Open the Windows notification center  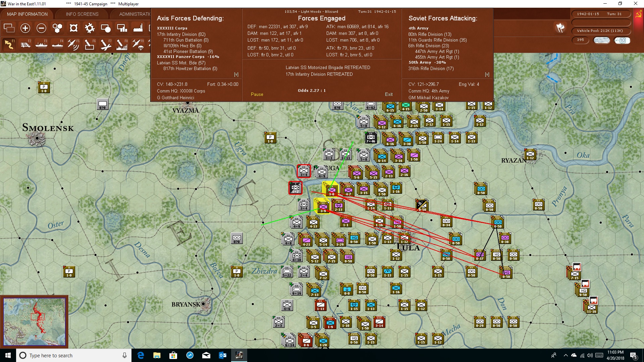pos(633,355)
